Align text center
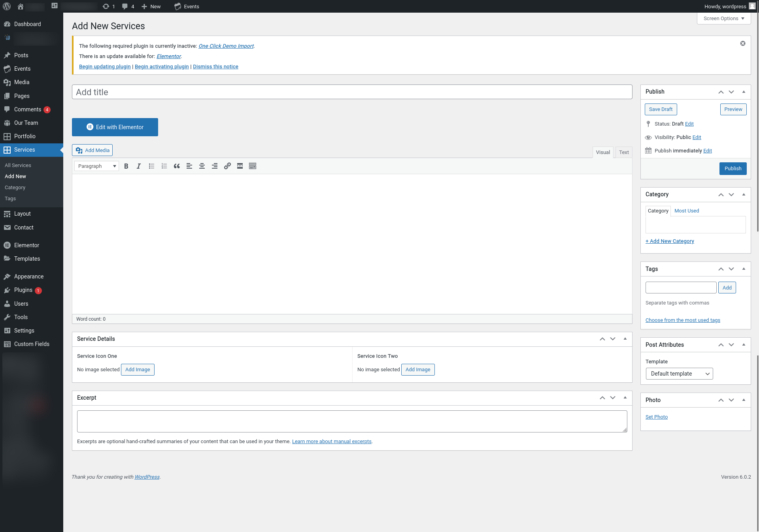Screen dimensions: 759x532 202,166
